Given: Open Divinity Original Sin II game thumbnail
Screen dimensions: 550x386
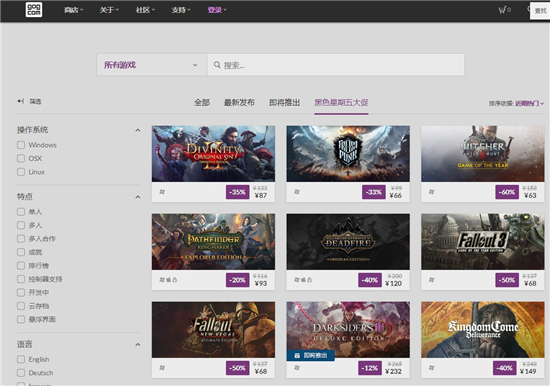Looking at the screenshot, I should click(x=213, y=154).
